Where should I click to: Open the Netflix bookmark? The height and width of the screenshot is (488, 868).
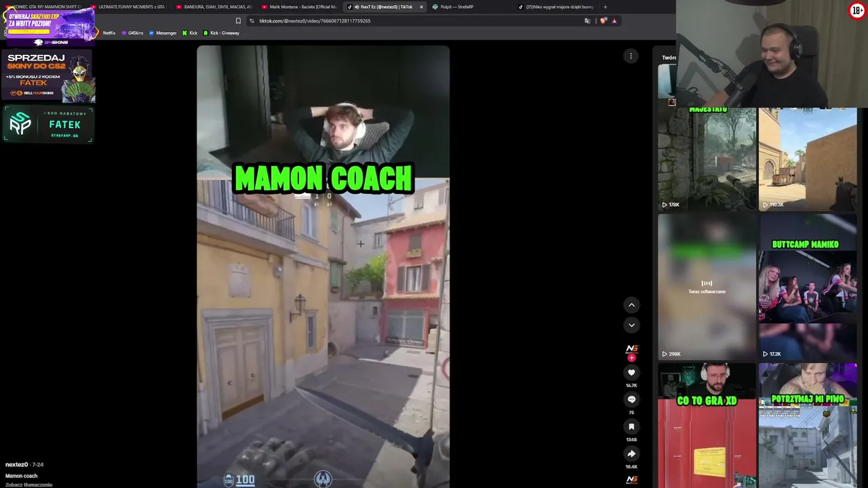click(x=108, y=33)
